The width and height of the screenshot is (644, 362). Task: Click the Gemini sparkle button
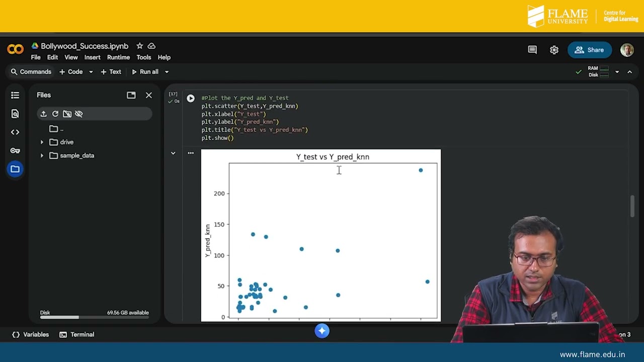click(322, 330)
